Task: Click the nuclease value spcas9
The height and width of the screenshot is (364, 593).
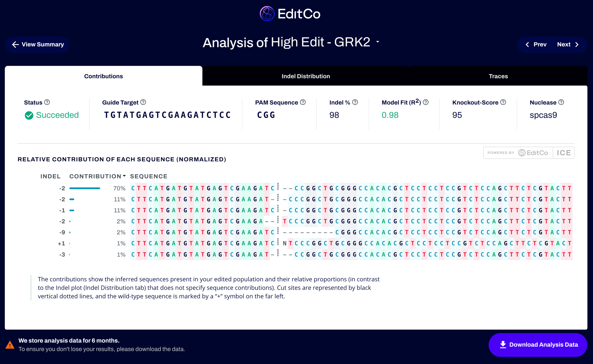Action: click(x=543, y=115)
